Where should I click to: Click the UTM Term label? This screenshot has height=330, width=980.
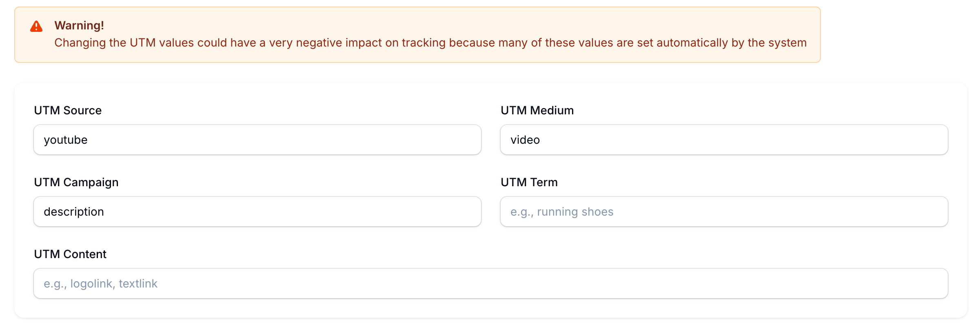(529, 182)
